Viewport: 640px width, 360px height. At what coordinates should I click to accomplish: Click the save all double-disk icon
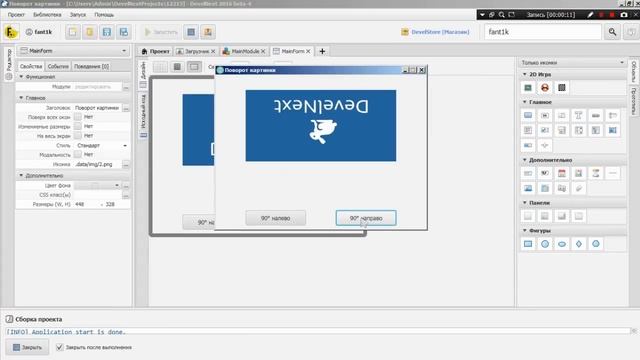(x=124, y=32)
